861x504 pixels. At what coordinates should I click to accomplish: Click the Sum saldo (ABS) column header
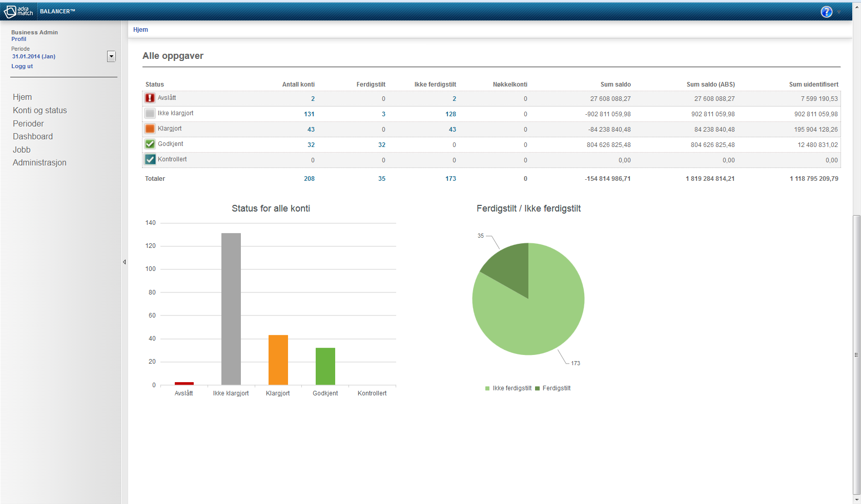coord(711,85)
